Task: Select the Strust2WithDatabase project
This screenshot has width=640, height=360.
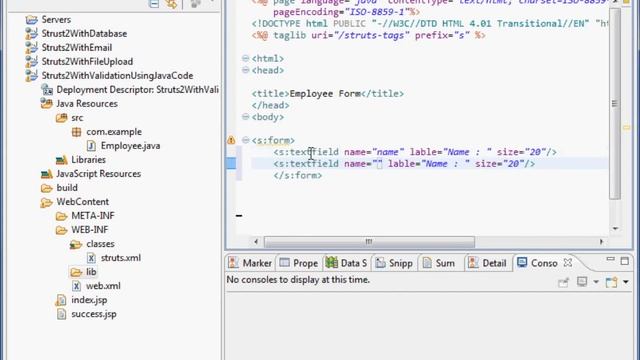Action: [x=84, y=33]
